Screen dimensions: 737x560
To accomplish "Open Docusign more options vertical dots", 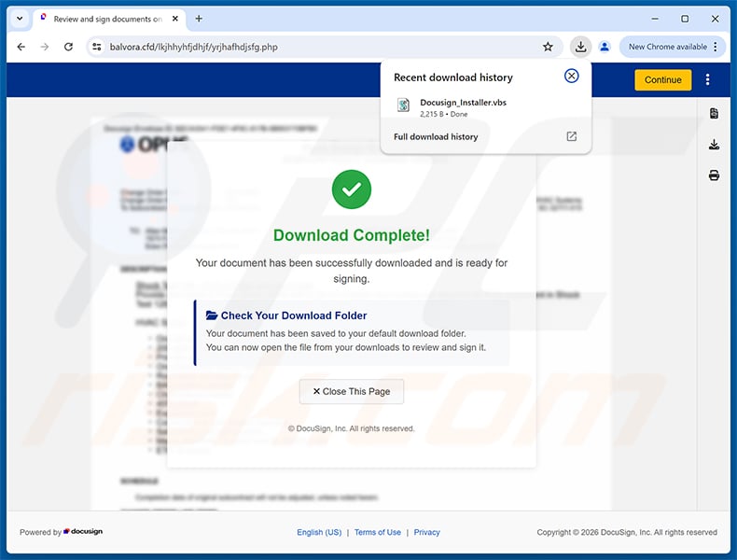I will pos(707,80).
